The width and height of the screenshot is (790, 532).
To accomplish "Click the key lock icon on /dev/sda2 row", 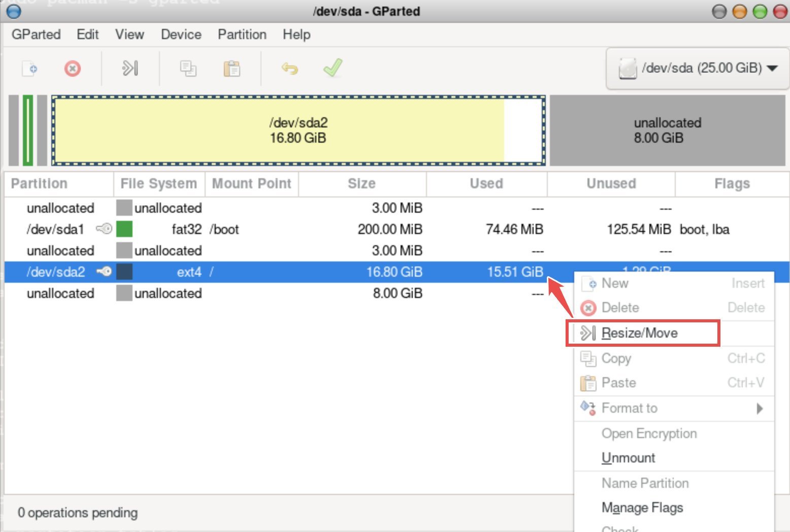I will [x=104, y=272].
